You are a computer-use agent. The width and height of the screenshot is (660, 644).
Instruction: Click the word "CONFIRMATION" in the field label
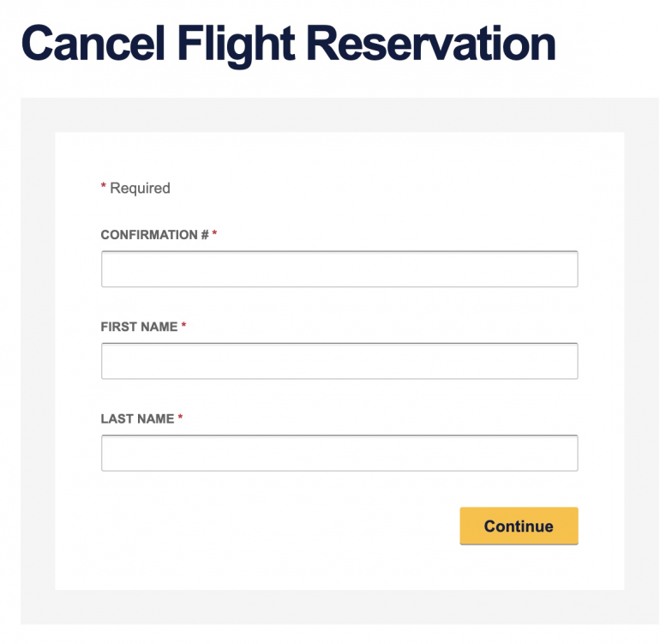(149, 235)
